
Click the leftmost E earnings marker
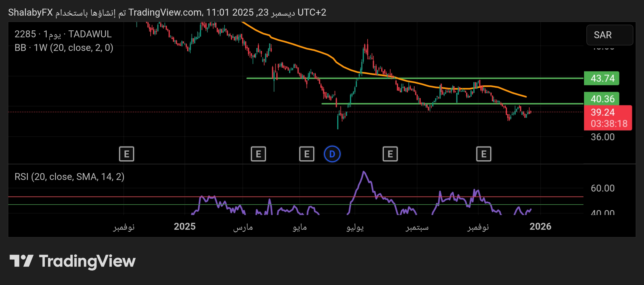127,154
